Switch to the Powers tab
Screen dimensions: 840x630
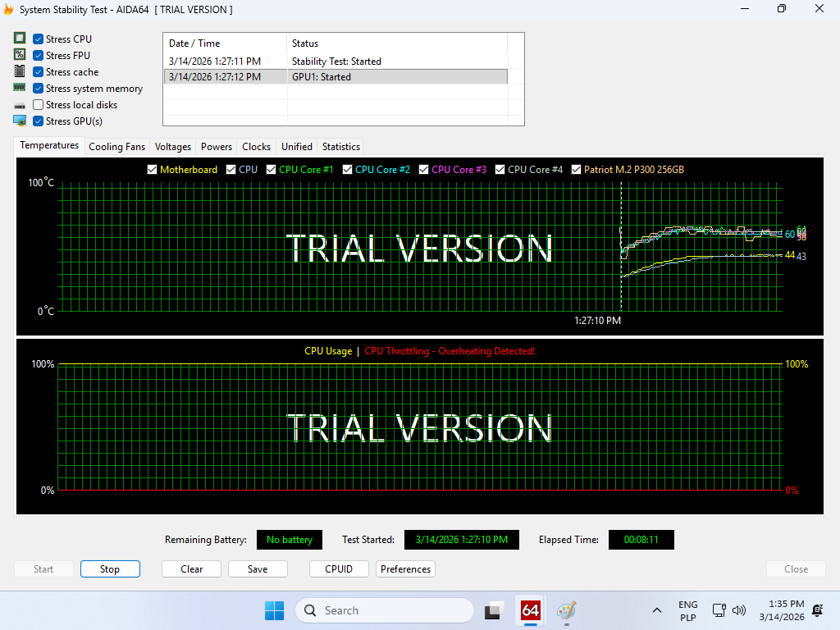coord(217,147)
